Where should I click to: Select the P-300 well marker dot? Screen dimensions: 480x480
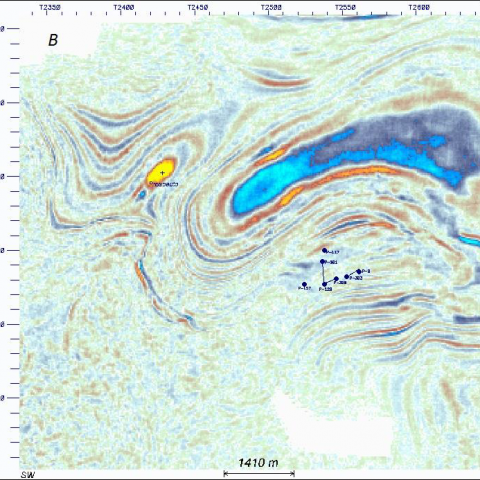tap(336, 279)
